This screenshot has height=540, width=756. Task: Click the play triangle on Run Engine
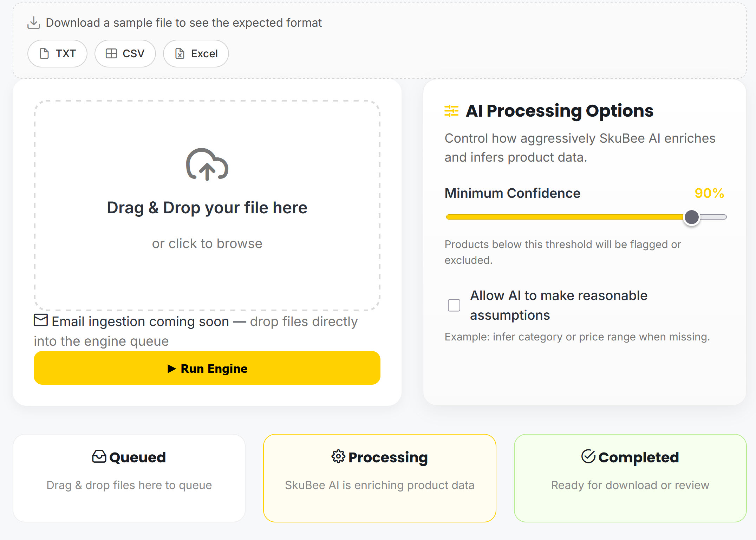click(x=171, y=369)
